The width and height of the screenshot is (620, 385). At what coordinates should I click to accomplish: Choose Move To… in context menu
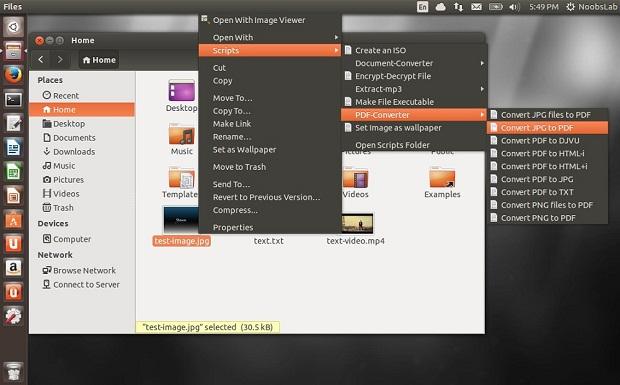(270, 98)
